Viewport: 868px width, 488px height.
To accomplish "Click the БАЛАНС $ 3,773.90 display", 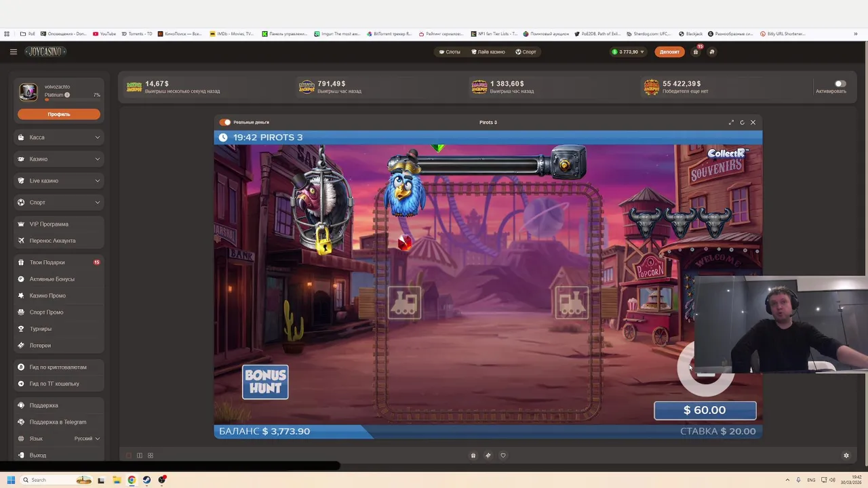I will [264, 431].
